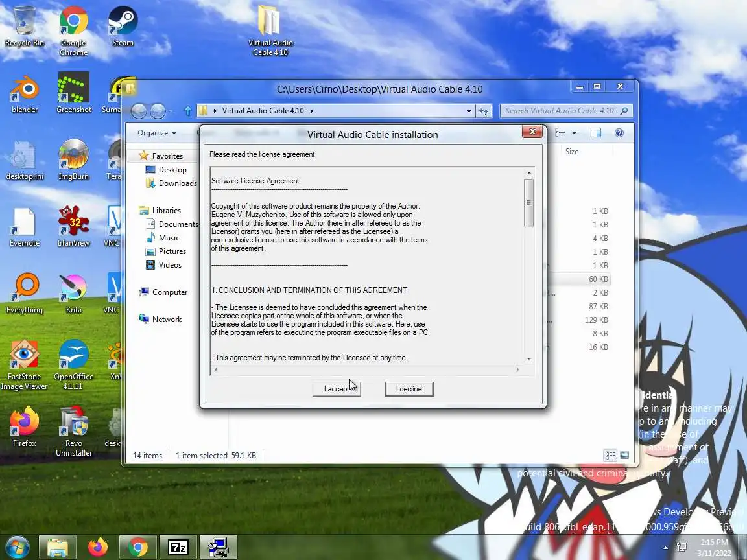Select the ImgBurn desktop shortcut
This screenshot has height=560, width=747.
pyautogui.click(x=74, y=159)
